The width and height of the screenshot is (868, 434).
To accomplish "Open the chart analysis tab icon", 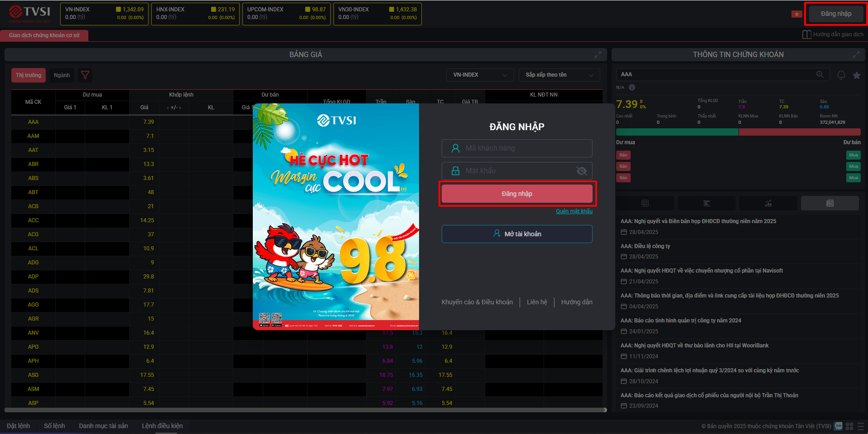I will coord(768,203).
